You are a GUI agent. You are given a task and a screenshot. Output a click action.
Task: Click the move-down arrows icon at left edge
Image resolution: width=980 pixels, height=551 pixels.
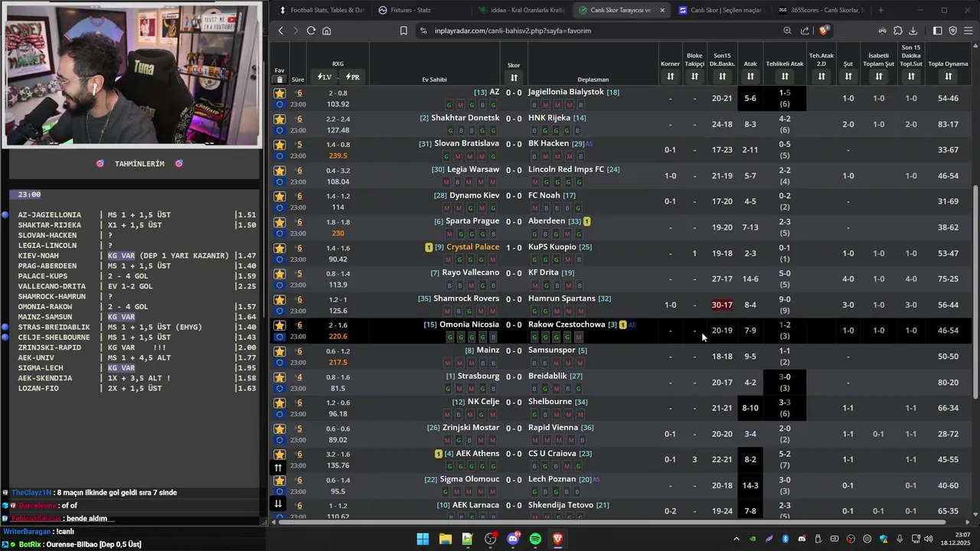point(279,504)
